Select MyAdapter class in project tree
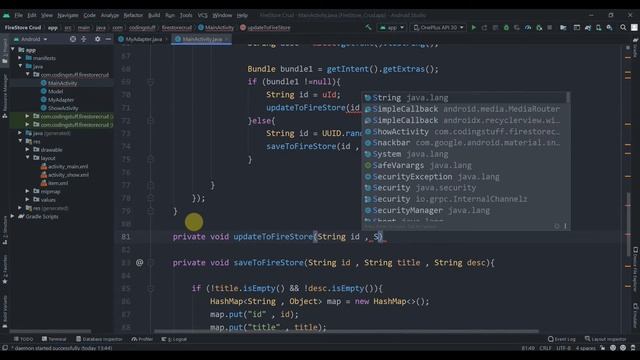The image size is (640, 360). [58, 100]
